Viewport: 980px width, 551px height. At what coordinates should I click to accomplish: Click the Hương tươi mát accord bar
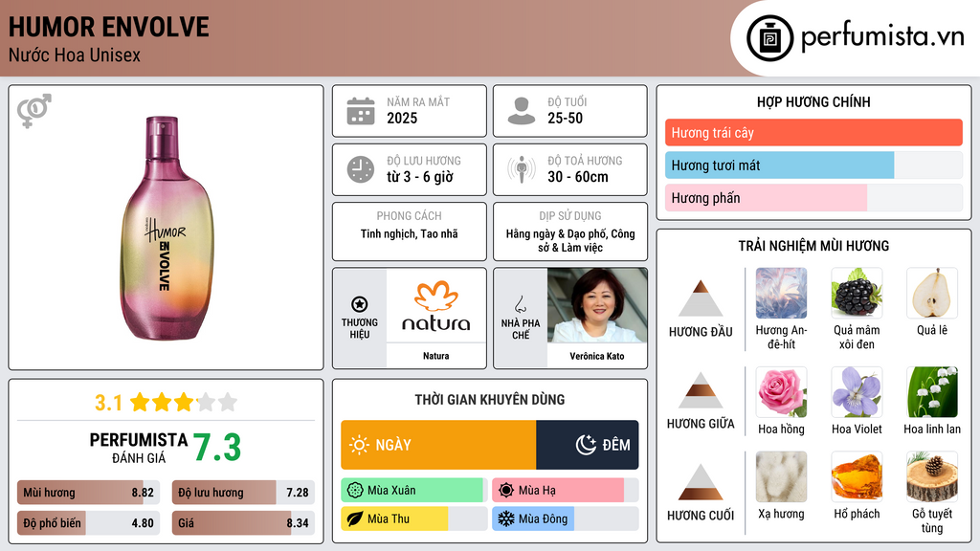(813, 165)
